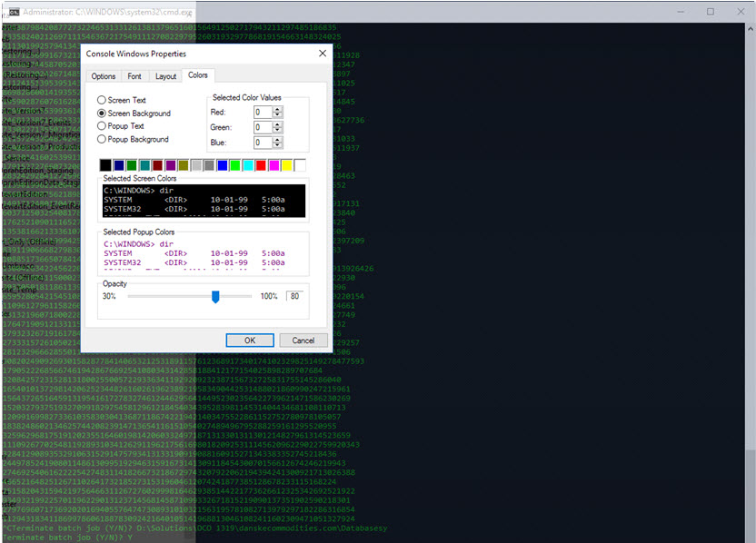Confirm changes with the OK button

250,340
